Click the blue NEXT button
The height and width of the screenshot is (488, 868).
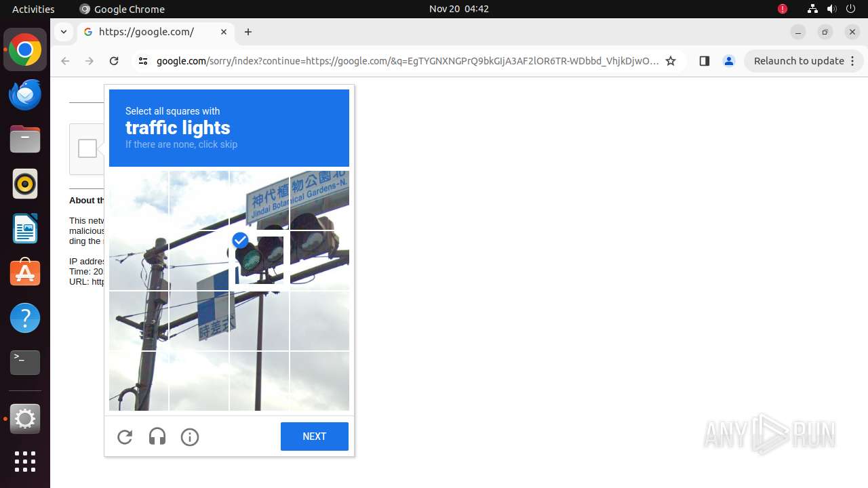[x=315, y=436]
